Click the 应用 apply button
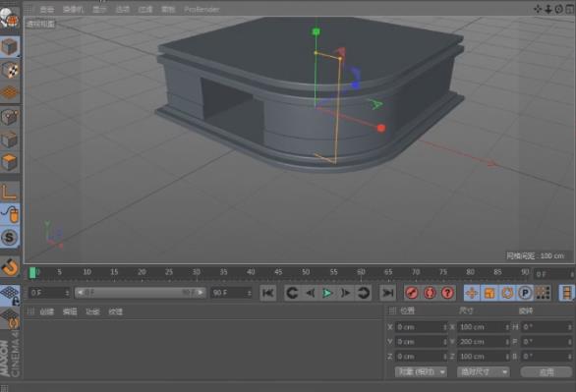 [x=547, y=372]
